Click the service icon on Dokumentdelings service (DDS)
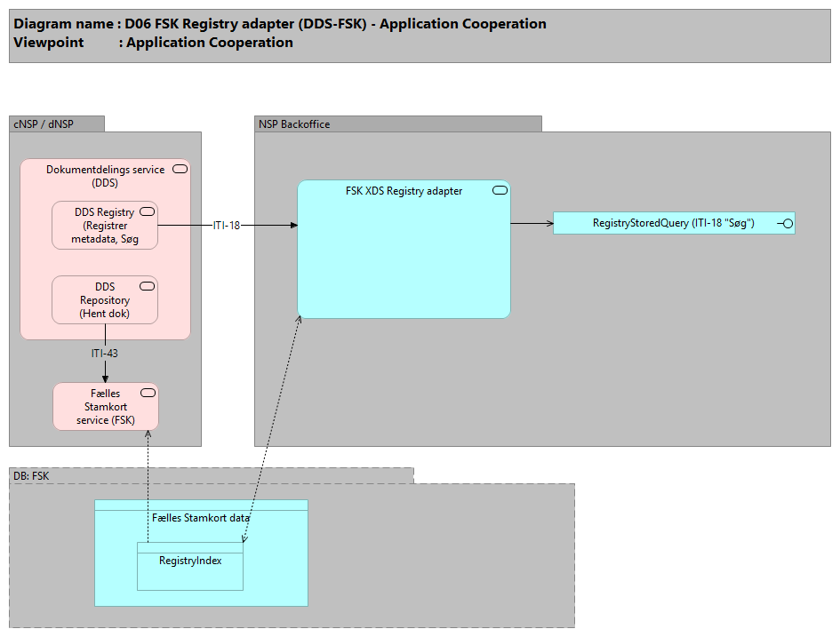This screenshot has height=637, width=840. tap(179, 169)
